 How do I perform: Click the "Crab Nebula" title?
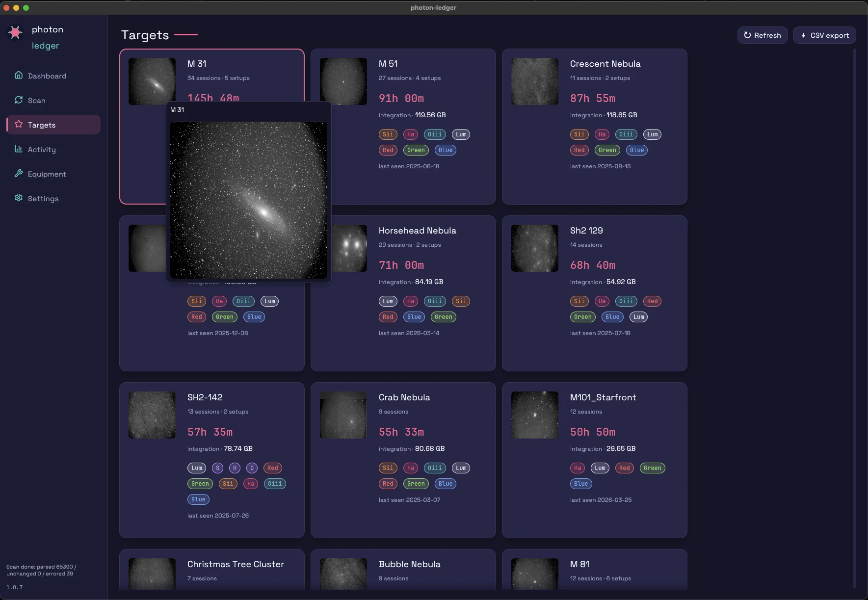(x=404, y=397)
